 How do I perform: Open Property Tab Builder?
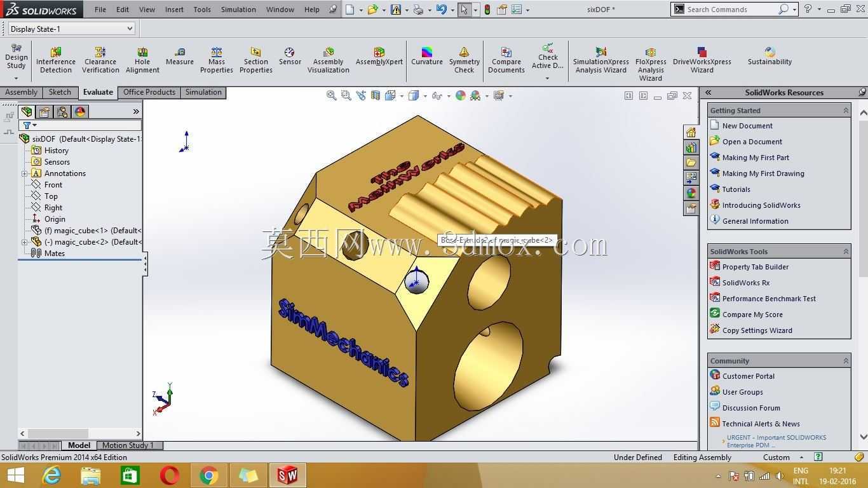tap(756, 267)
